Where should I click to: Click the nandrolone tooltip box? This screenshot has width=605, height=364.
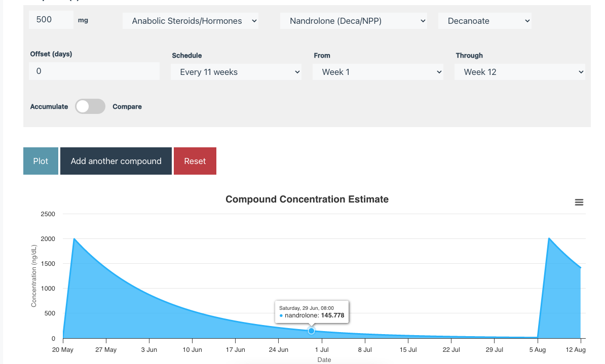pyautogui.click(x=312, y=312)
